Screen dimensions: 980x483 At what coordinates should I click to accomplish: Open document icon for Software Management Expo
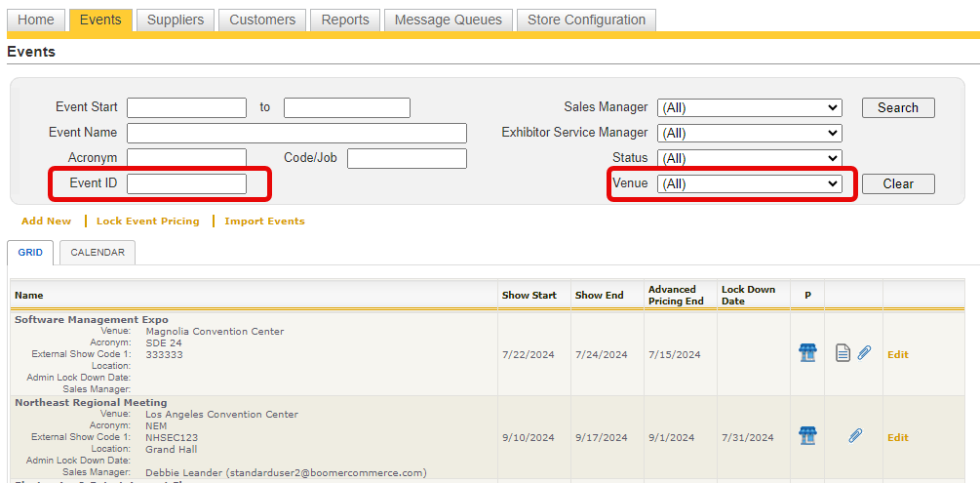pyautogui.click(x=843, y=353)
